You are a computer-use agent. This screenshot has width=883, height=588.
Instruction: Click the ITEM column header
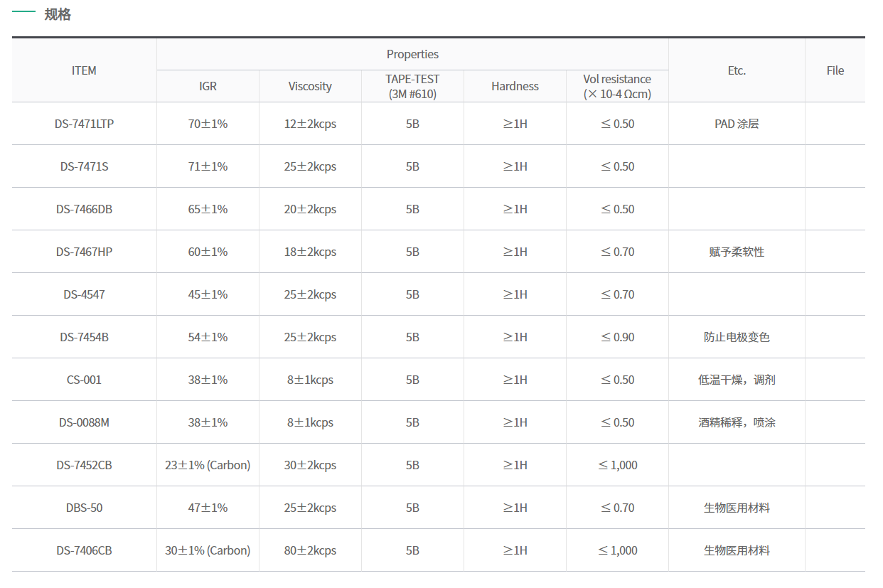84,70
